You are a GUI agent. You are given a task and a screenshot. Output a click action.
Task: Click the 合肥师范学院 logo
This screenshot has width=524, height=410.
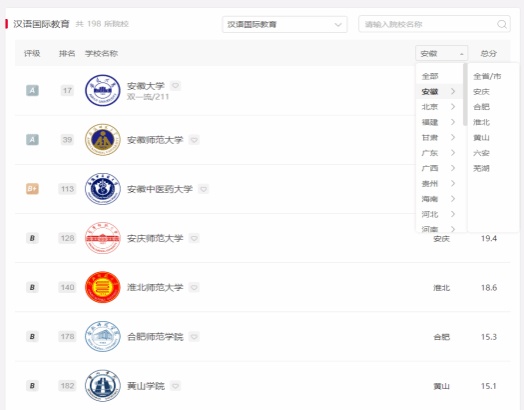coord(103,336)
